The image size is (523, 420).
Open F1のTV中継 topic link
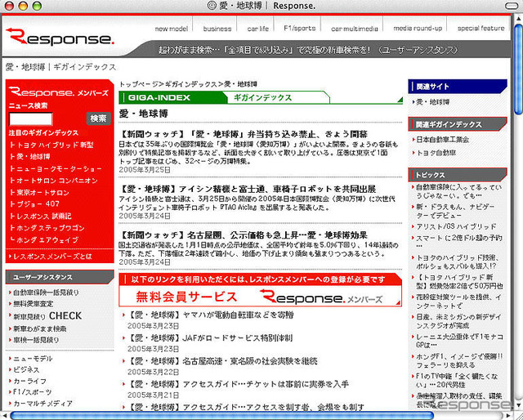[x=457, y=380]
